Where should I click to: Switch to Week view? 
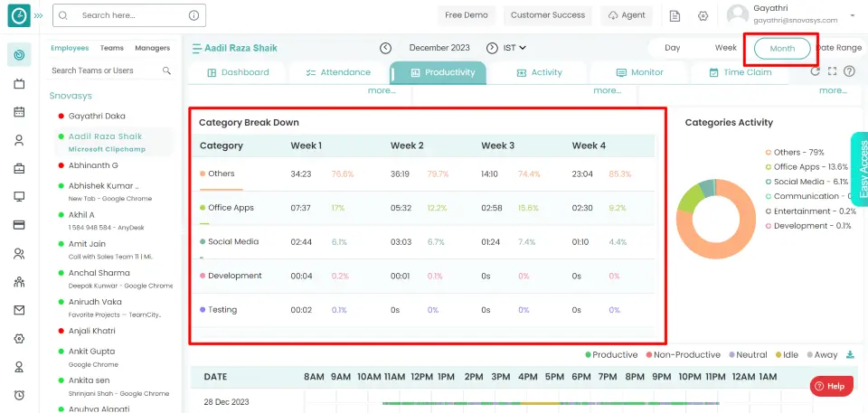pyautogui.click(x=726, y=48)
